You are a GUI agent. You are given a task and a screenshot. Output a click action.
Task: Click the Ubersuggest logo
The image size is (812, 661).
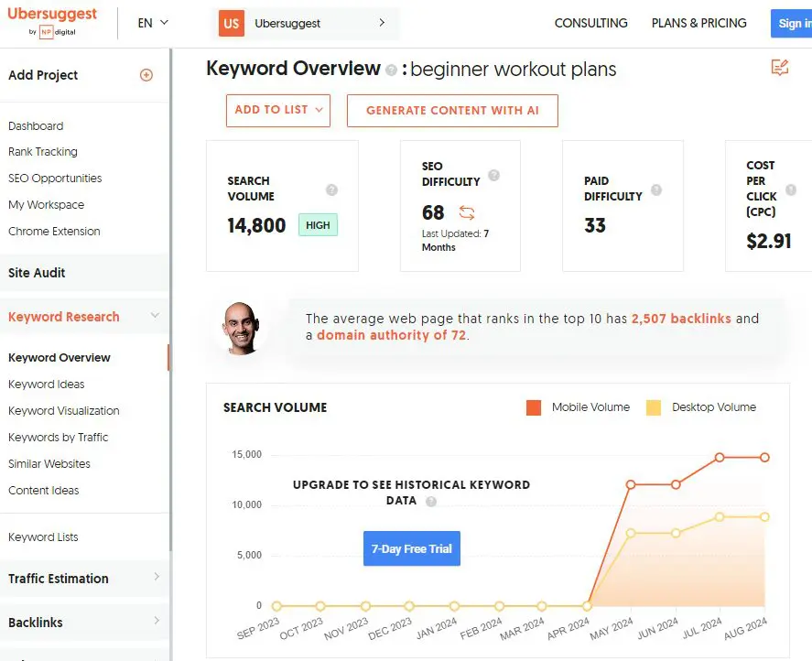[x=52, y=22]
